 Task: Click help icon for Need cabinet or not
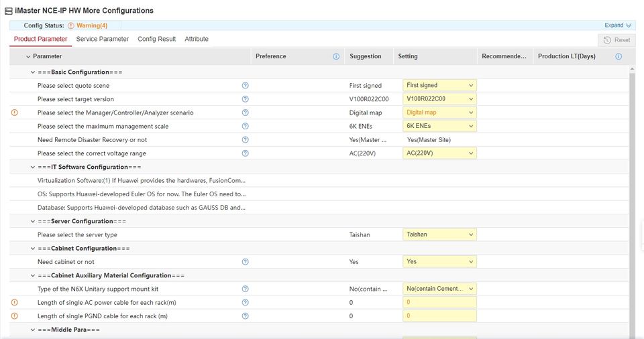pyautogui.click(x=245, y=262)
